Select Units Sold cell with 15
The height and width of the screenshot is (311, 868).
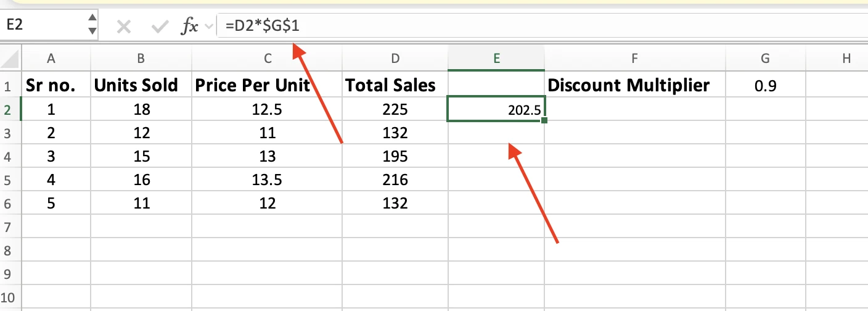141,156
